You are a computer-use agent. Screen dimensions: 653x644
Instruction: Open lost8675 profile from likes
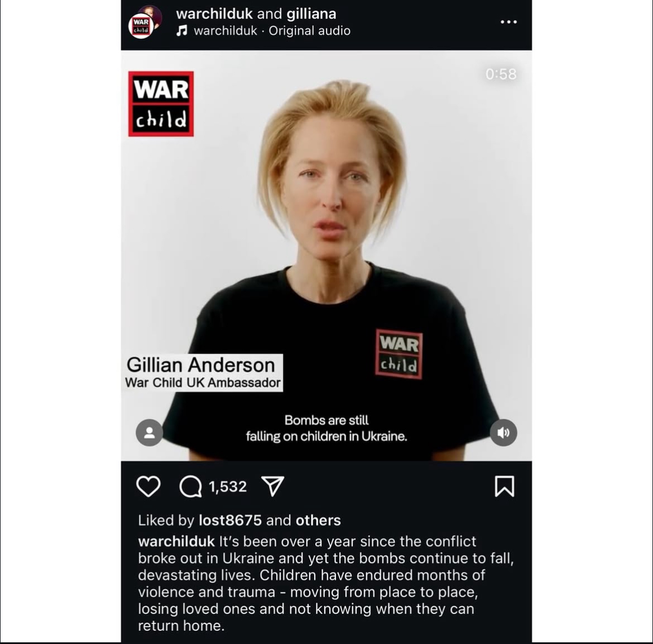[x=230, y=520]
